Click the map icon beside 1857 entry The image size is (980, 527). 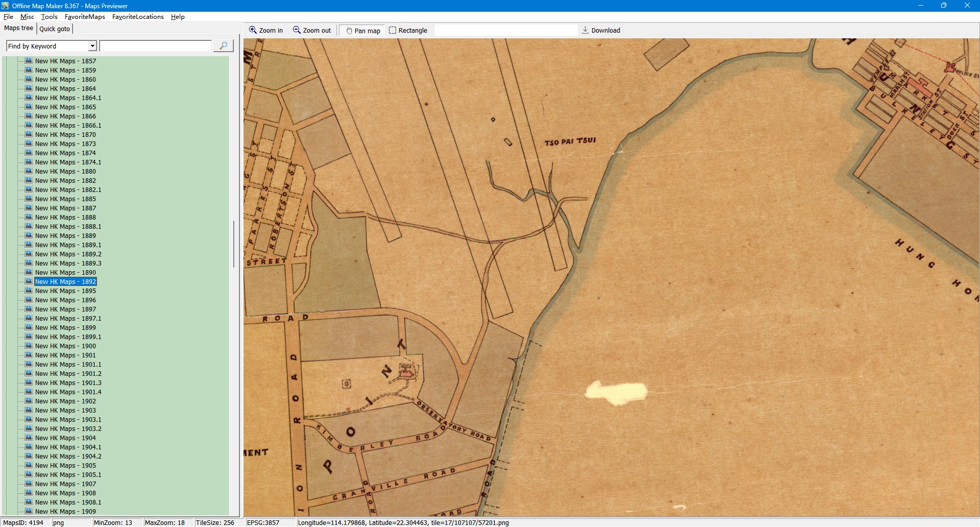click(29, 61)
